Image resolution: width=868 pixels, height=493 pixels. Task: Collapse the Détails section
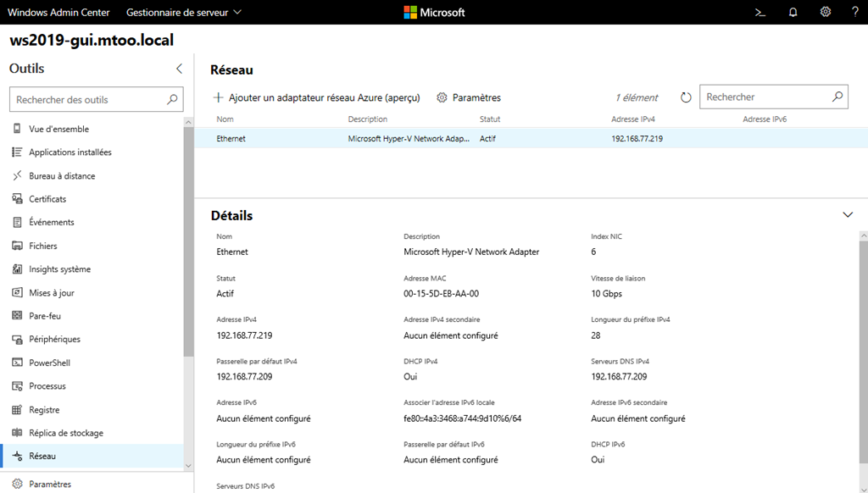(x=848, y=215)
